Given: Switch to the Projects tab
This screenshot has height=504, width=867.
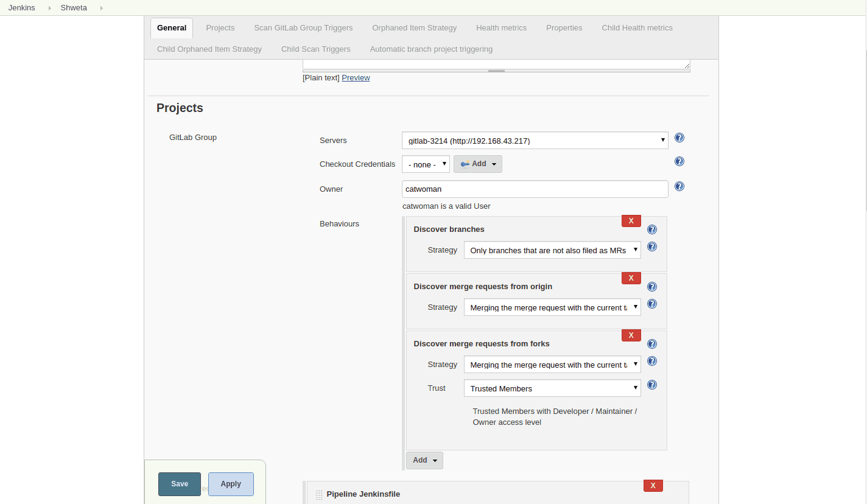Looking at the screenshot, I should coord(220,27).
